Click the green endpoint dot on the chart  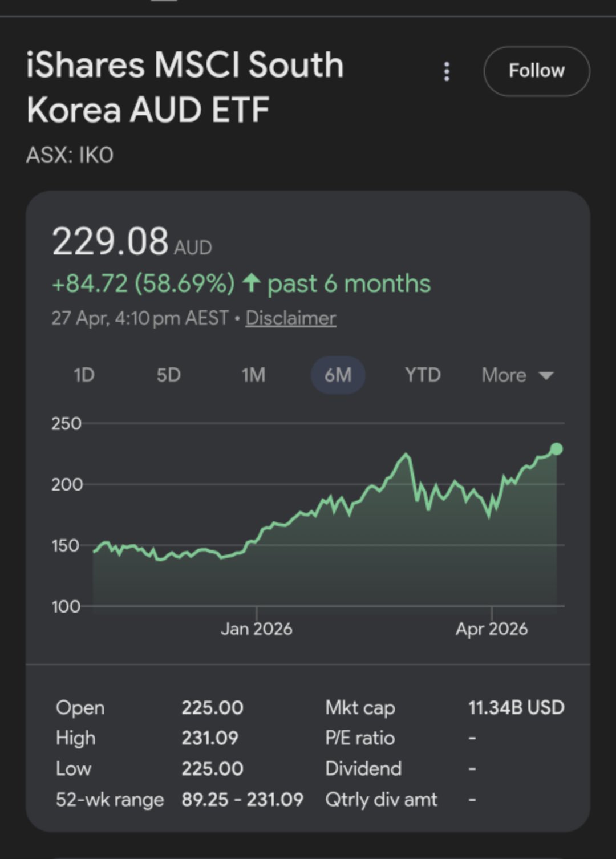556,449
